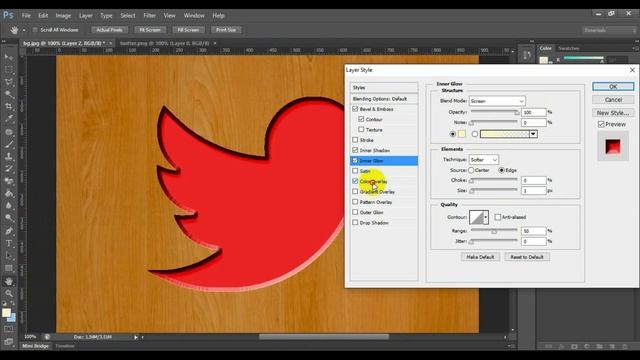Select the Zoom tool in toolbox
The image size is (640, 360).
[x=9, y=293]
